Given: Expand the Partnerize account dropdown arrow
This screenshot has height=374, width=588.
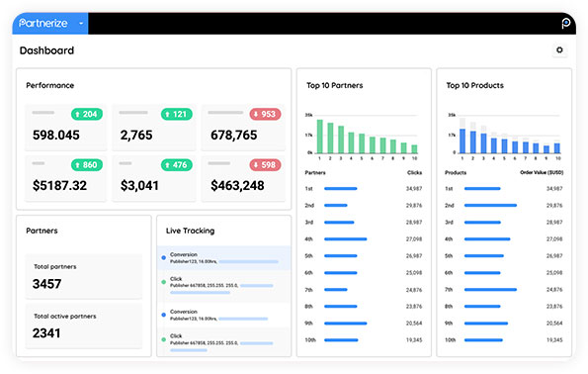Looking at the screenshot, I should tap(81, 24).
